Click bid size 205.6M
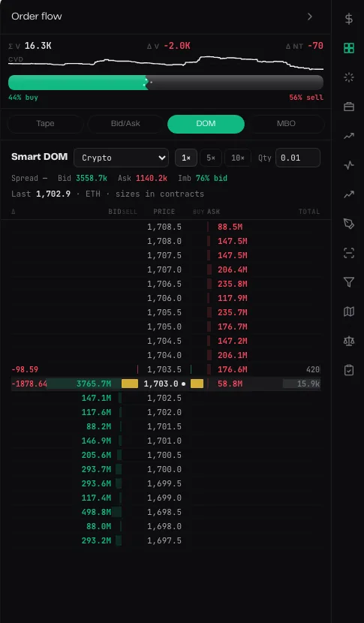The height and width of the screenshot is (623, 364). click(x=96, y=455)
